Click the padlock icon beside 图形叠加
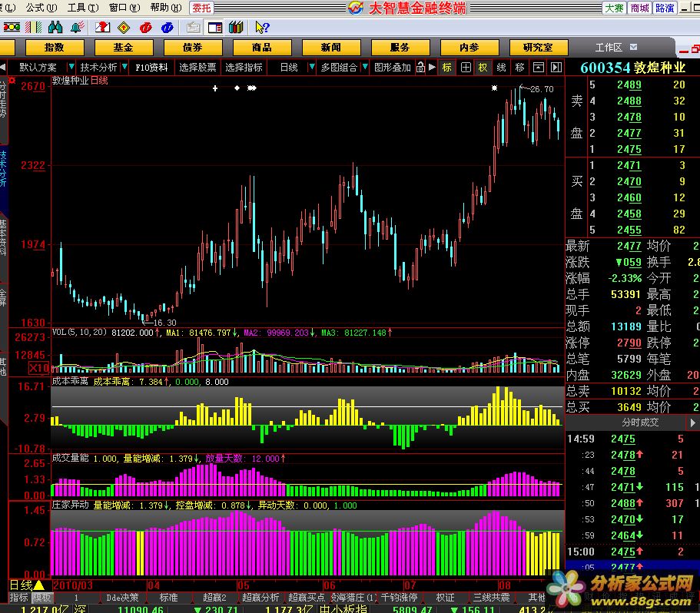 [420, 68]
